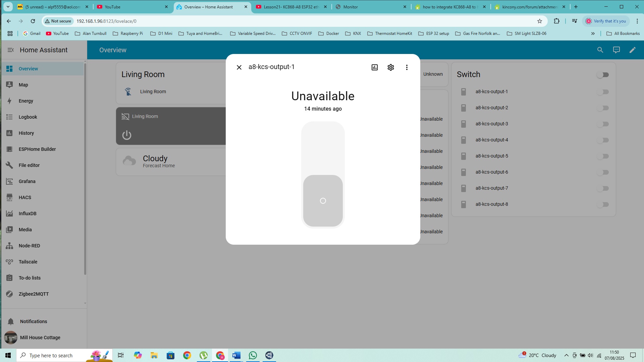Collapse the Home Assistant sidebar menu
This screenshot has height=362, width=644.
(x=11, y=50)
